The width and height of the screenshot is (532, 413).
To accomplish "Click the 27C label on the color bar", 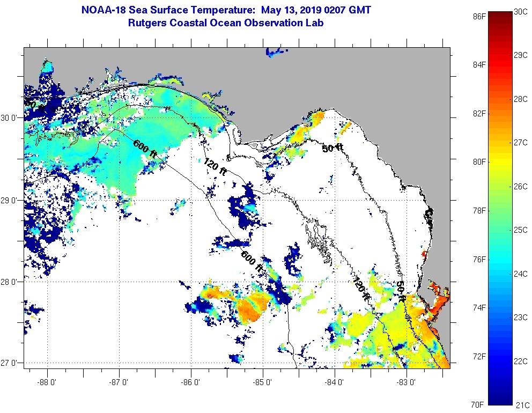I will (x=521, y=143).
